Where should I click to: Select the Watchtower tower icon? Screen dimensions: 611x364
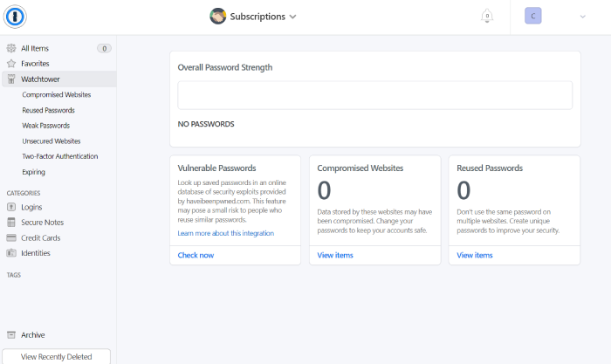coord(11,79)
